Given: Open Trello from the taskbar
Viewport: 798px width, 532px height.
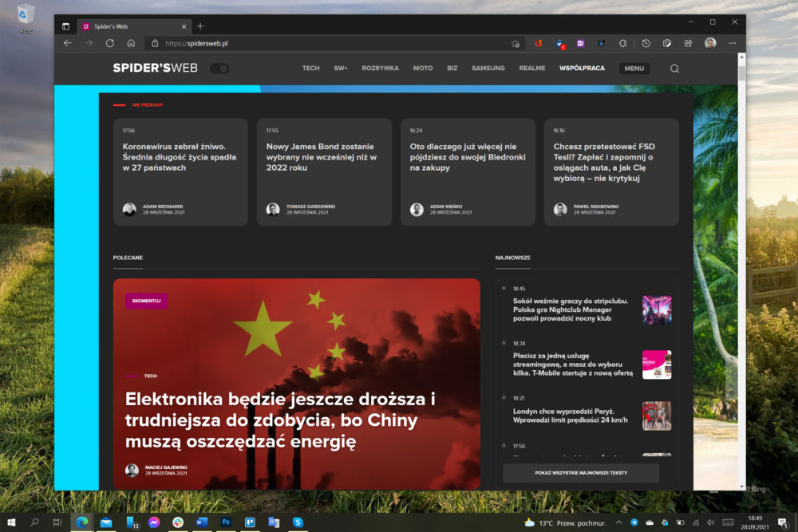Looking at the screenshot, I should pos(249,522).
